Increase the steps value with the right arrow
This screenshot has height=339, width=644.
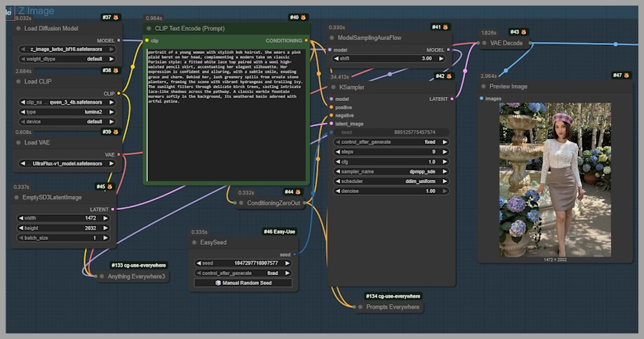click(445, 152)
